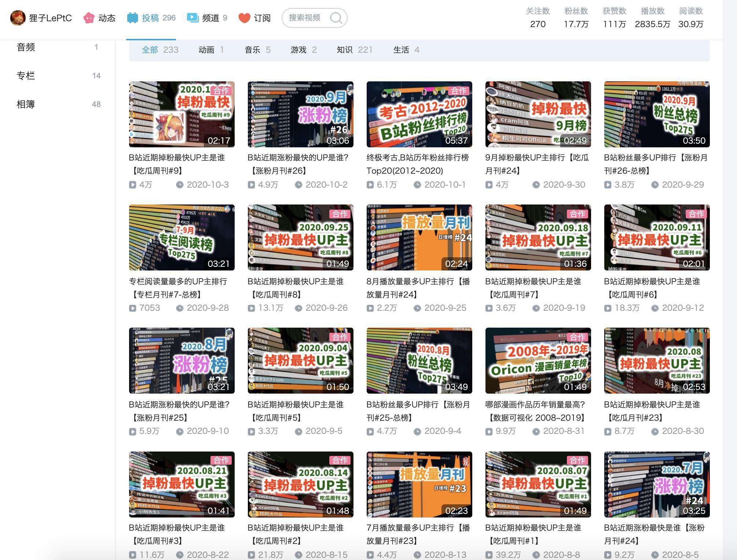
Task: Click the 频道 channel icon
Action: click(x=192, y=18)
